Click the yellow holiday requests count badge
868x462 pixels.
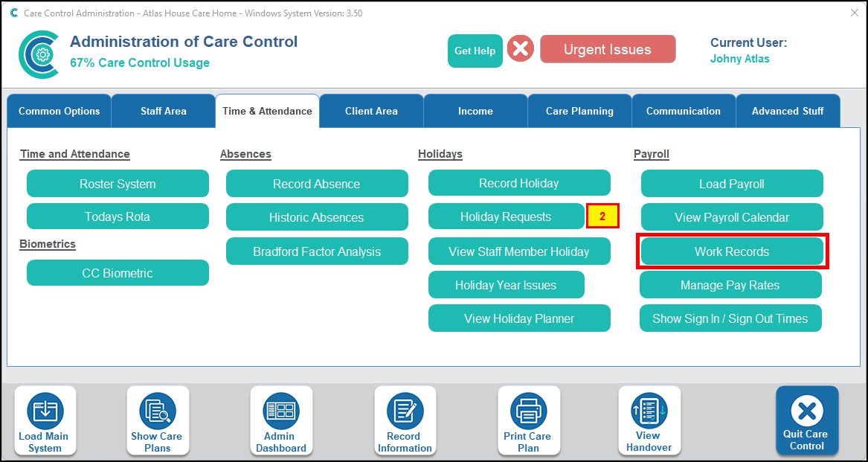click(602, 217)
